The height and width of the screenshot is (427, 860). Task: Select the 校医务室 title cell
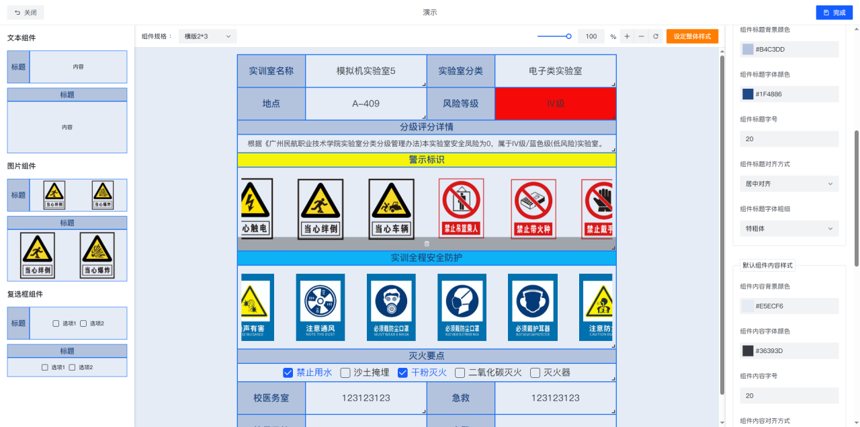point(271,398)
